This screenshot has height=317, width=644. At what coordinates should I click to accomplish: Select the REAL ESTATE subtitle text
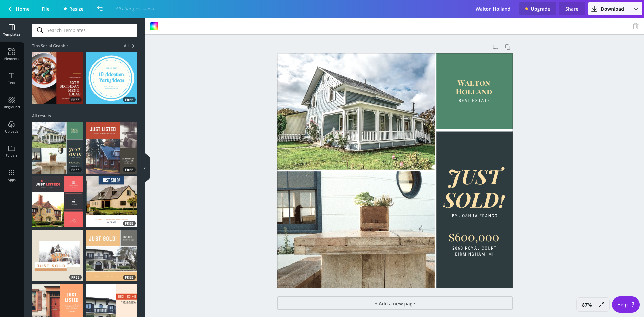coord(474,101)
